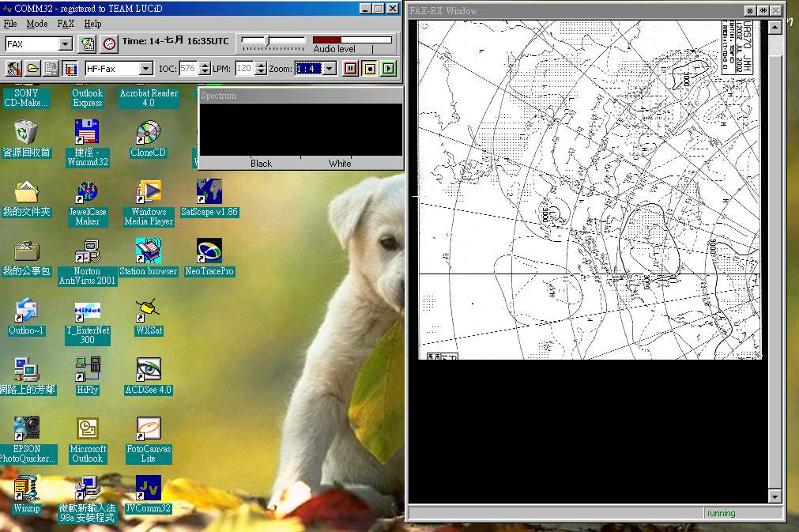Click the open folder toolbar icon
Viewport: 799px width, 532px height.
[32, 68]
